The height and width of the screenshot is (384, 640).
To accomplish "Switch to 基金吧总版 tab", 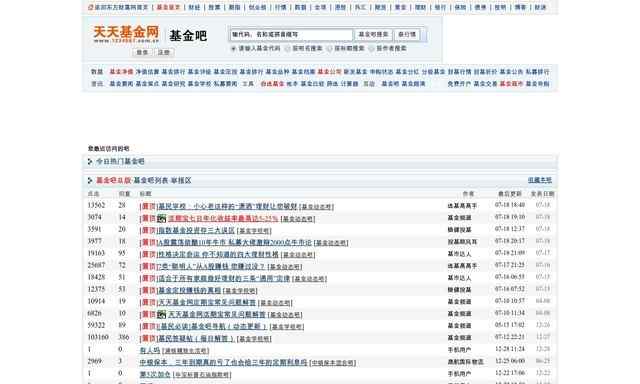I will [x=113, y=180].
